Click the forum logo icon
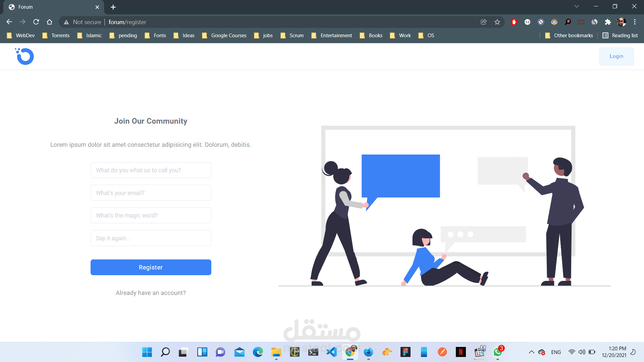This screenshot has height=362, width=644. click(x=24, y=56)
